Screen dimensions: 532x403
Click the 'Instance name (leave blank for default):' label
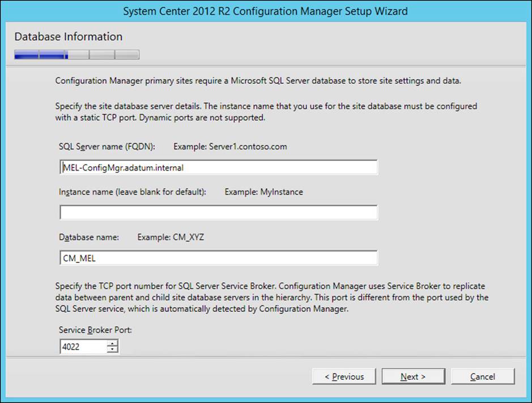pos(133,192)
